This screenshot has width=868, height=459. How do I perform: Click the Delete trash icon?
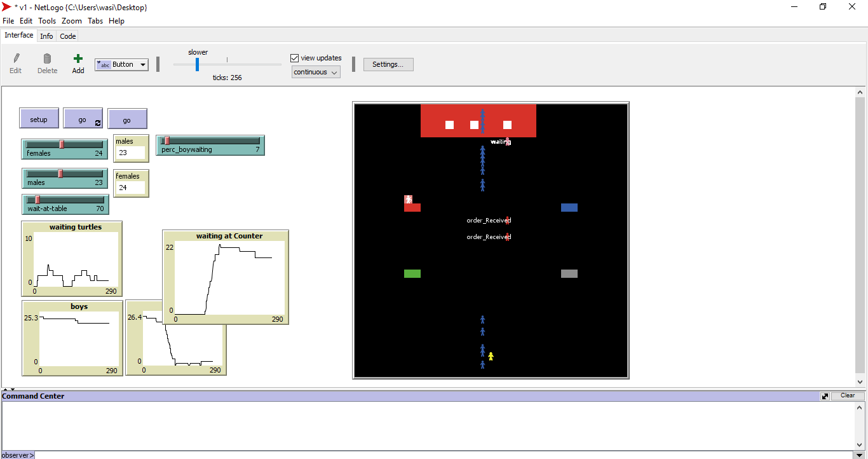pos(47,58)
